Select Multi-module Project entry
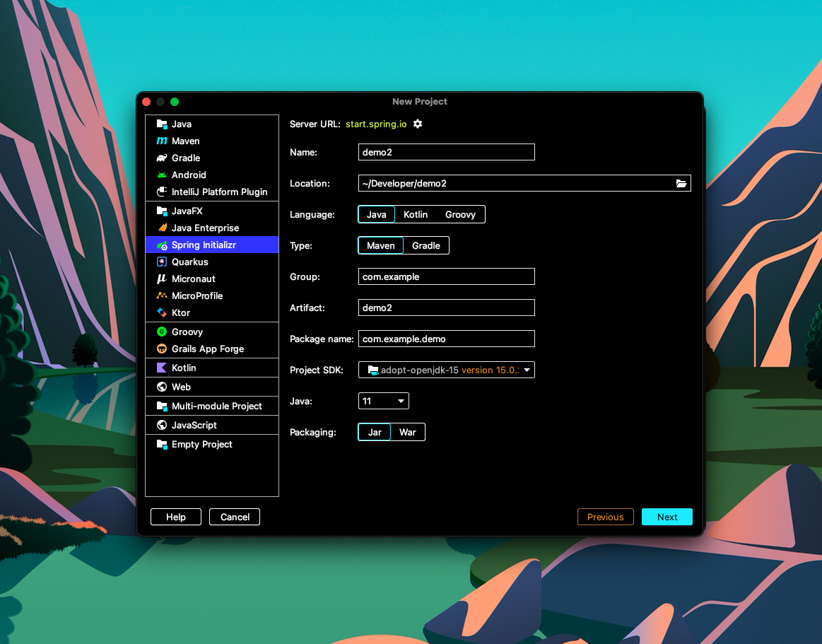This screenshot has height=644, width=822. [212, 406]
